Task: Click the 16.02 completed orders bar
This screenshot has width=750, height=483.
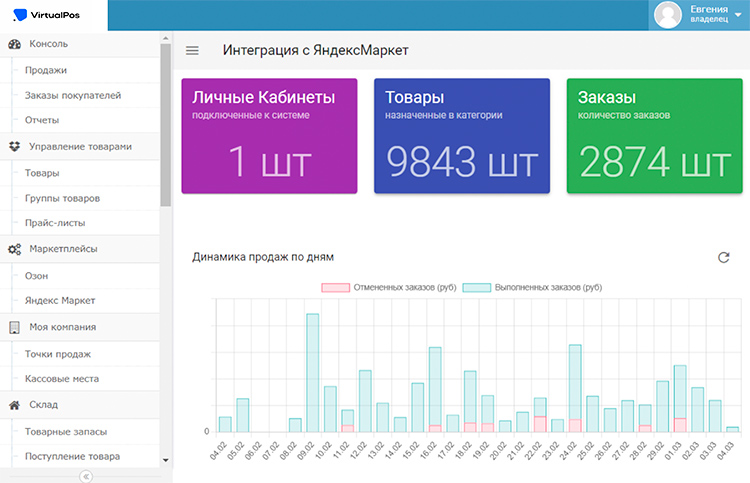Action: pyautogui.click(x=435, y=385)
